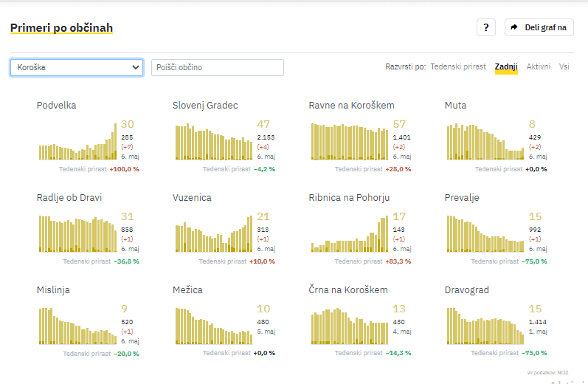Click the Dravograd bar chart
Viewport: 588px width, 384px height.
485,326
